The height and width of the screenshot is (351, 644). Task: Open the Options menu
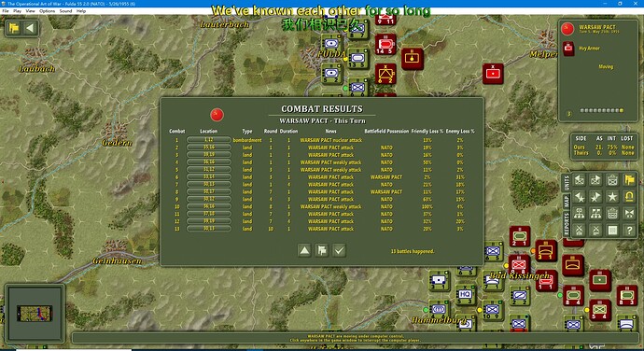pyautogui.click(x=47, y=11)
